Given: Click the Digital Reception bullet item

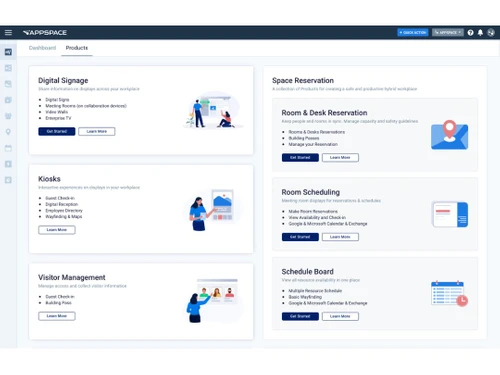Looking at the screenshot, I should tap(62, 204).
